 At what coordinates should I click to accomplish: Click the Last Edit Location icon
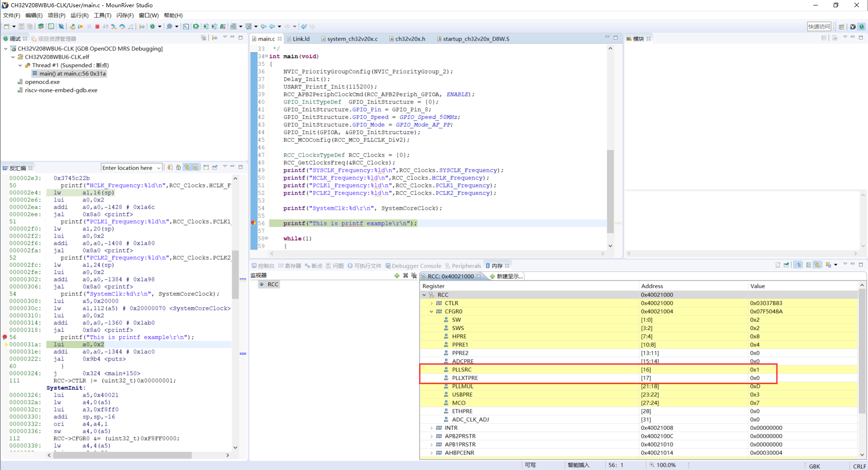point(264,27)
